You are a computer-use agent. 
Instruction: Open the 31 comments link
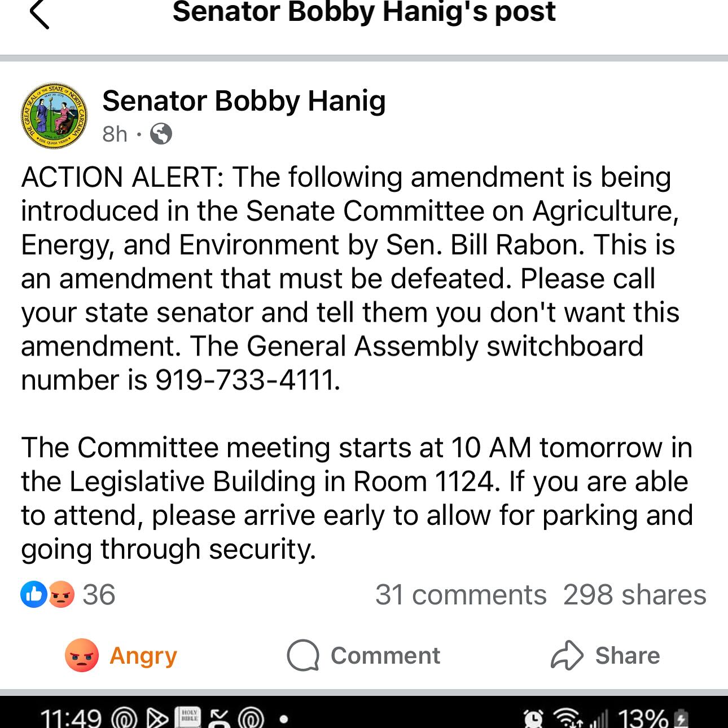point(461,595)
